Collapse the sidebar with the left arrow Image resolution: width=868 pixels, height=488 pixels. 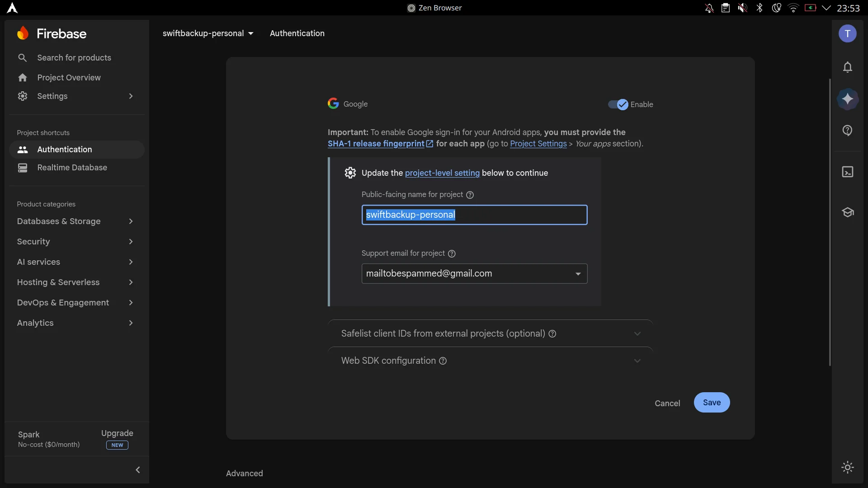pyautogui.click(x=138, y=470)
